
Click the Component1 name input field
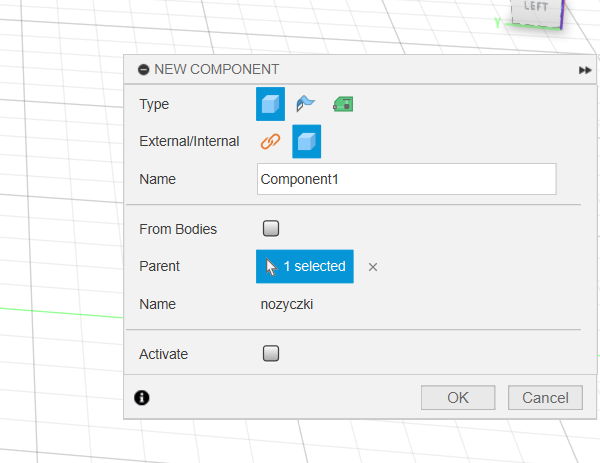tap(406, 179)
